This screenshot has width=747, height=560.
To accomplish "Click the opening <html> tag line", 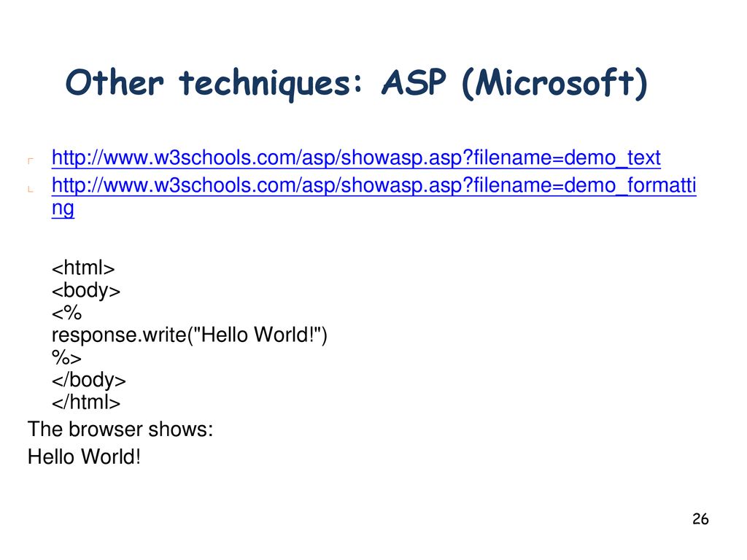I will 83,268.
